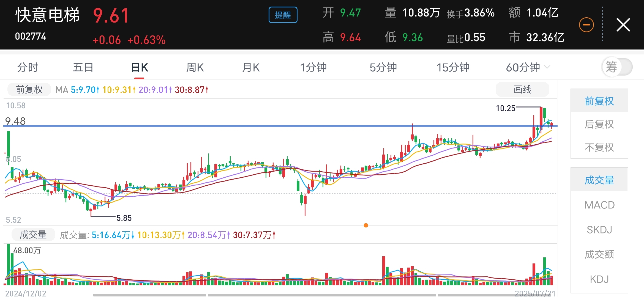
Task: Close the stock chart with the X icon
Action: 623,25
